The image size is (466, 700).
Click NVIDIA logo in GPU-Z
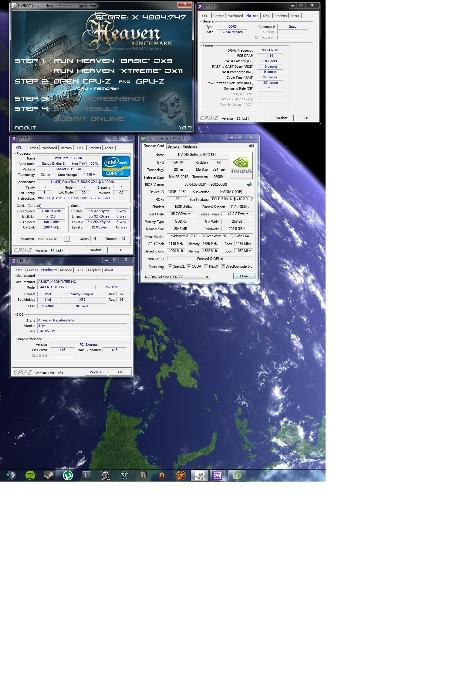click(241, 166)
